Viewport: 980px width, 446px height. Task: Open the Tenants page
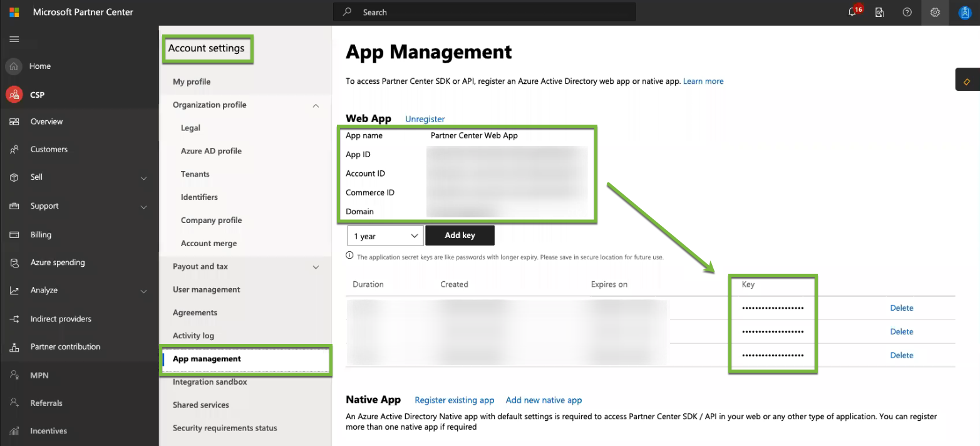tap(195, 174)
